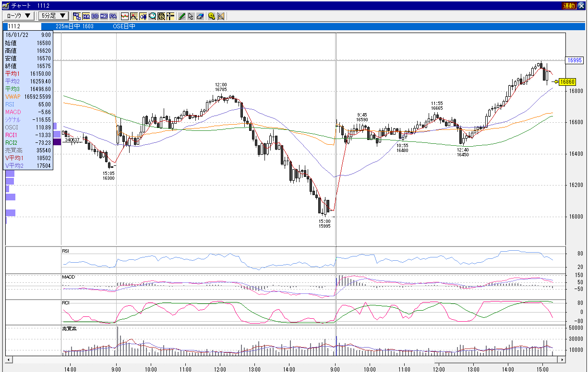This screenshot has width=588, height=372.
Task: Click the V平均2 17504 row
Action: tap(28, 166)
